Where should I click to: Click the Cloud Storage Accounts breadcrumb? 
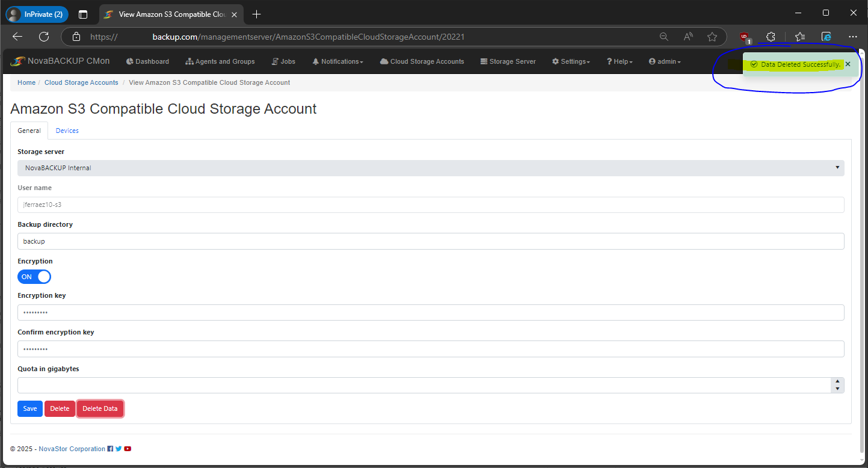pos(81,82)
